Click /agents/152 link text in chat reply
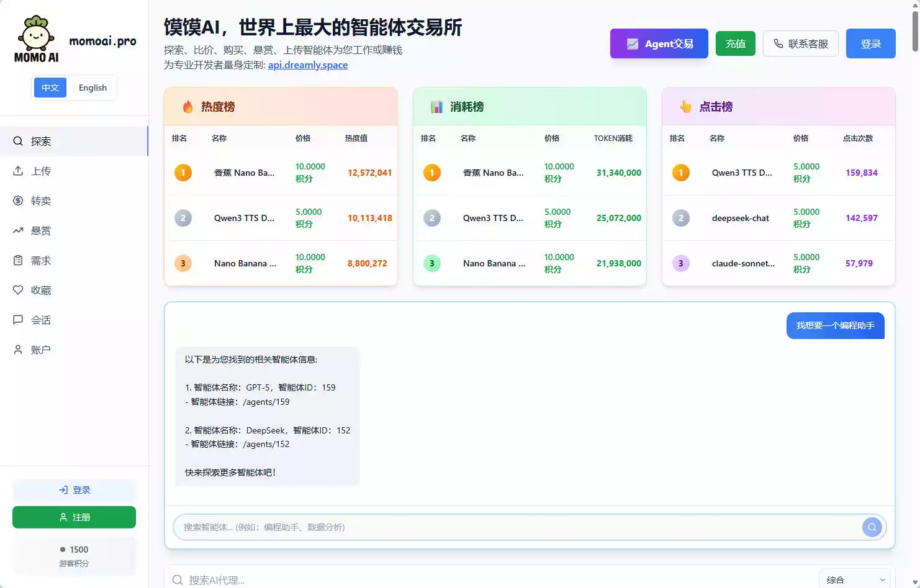 [x=266, y=444]
